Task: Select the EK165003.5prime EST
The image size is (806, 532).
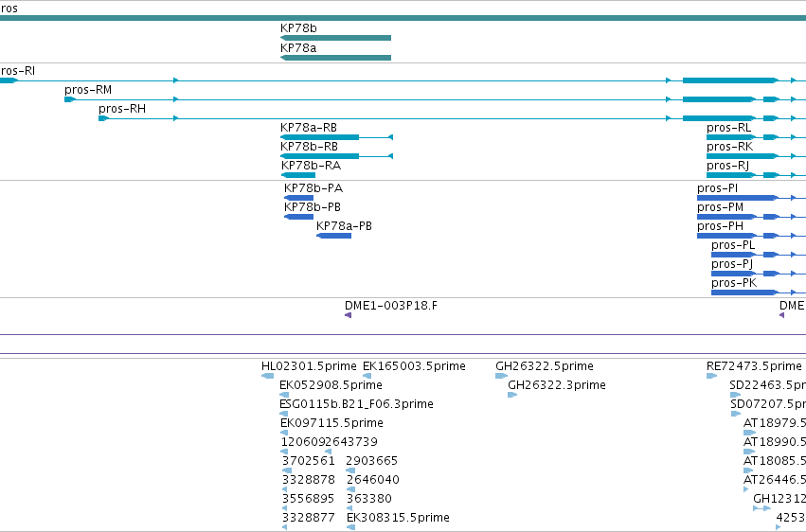Action: click(367, 376)
